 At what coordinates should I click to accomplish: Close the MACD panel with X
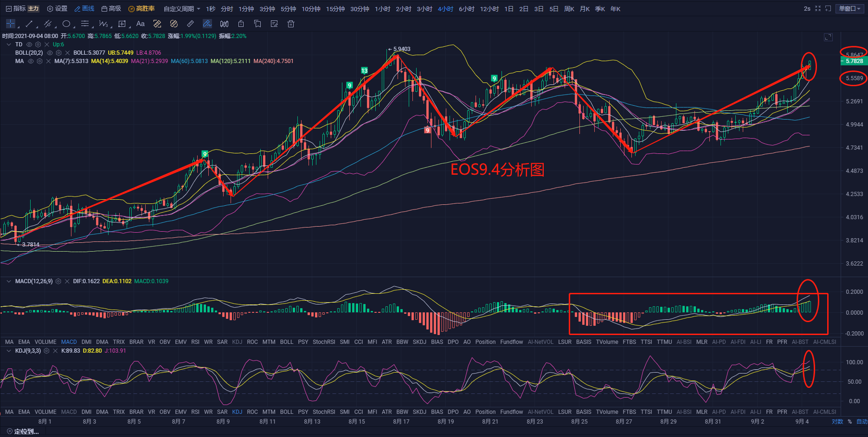pos(67,281)
